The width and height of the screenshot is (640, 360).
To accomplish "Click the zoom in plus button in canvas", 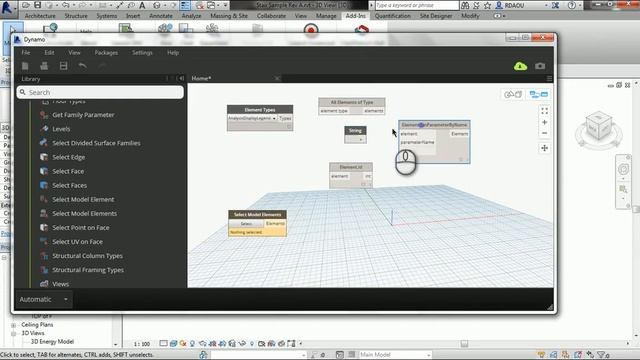I will [x=544, y=122].
